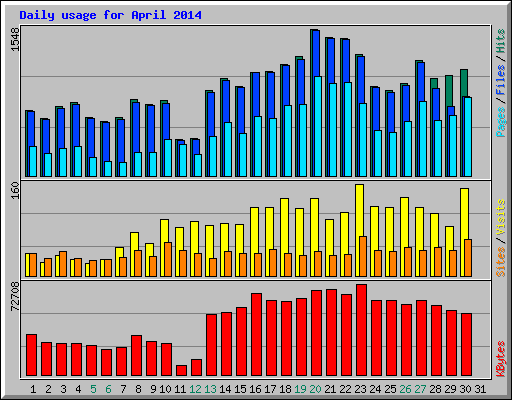The height and width of the screenshot is (400, 512).
Task: Click the orange sites bar for day 3
Action: coord(63,264)
